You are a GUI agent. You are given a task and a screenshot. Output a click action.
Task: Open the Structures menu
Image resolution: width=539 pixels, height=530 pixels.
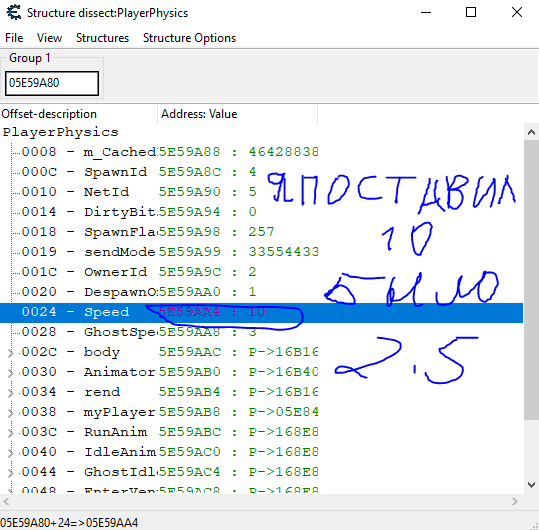(x=102, y=38)
